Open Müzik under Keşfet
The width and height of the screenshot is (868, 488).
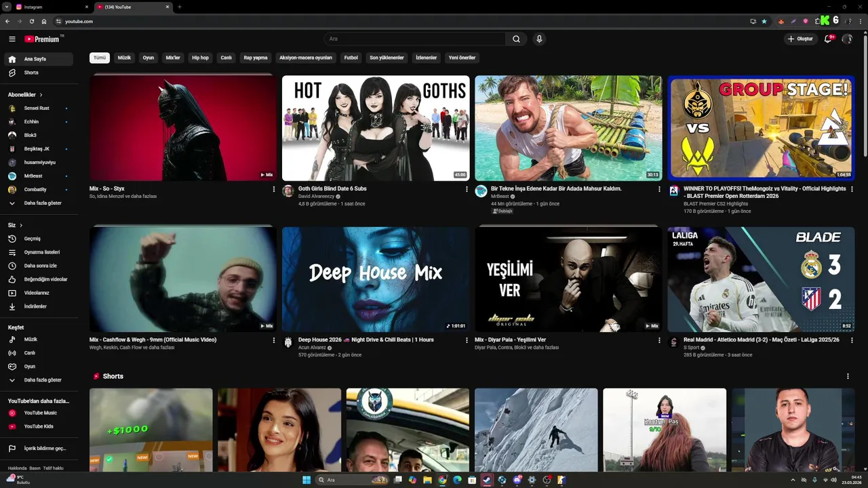39,339
